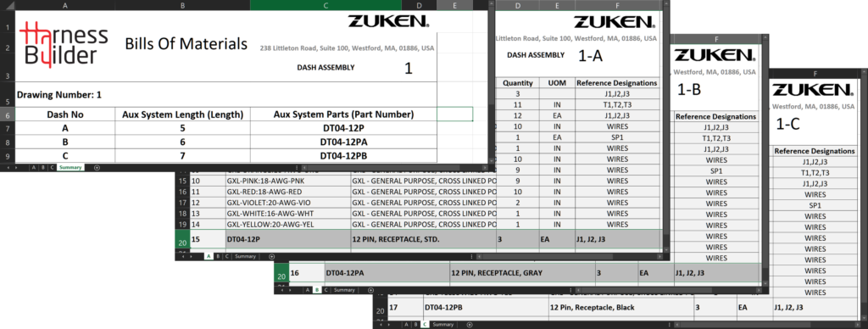Click previous-sheet arrow in the Summary window
The width and height of the screenshot is (868, 329).
8,167
